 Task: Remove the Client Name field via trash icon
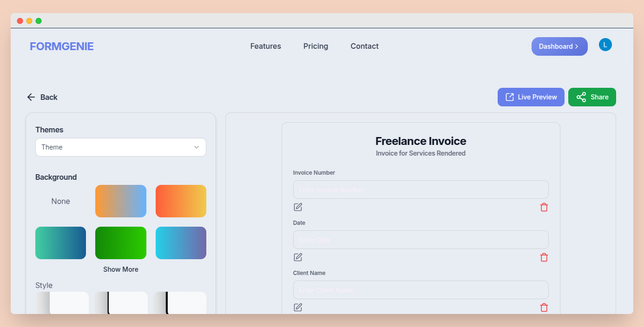pos(544,307)
